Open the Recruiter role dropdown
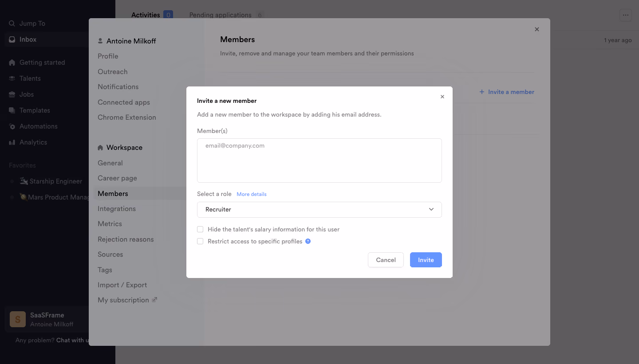Screen dimensions: 639x364 319,210
